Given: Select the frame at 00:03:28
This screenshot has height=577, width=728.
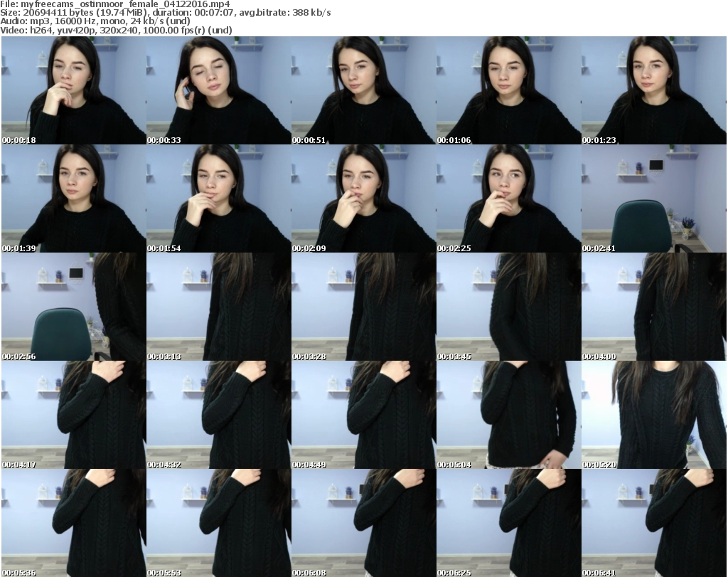Looking at the screenshot, I should click(363, 307).
